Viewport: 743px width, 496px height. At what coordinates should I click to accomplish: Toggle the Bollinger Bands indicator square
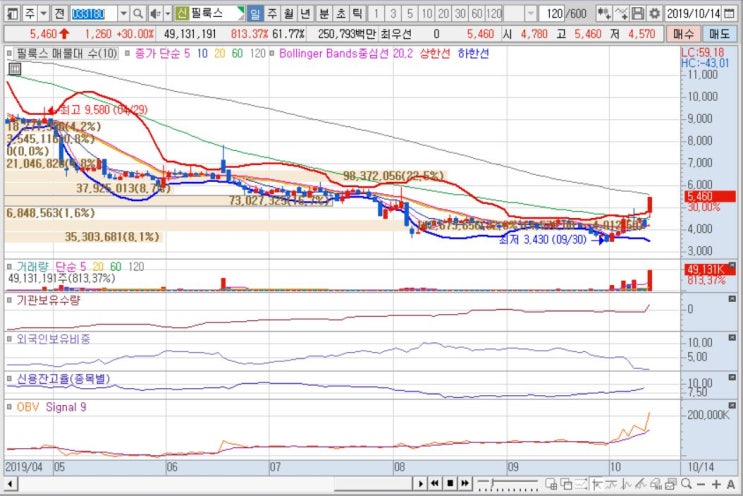tap(272, 54)
